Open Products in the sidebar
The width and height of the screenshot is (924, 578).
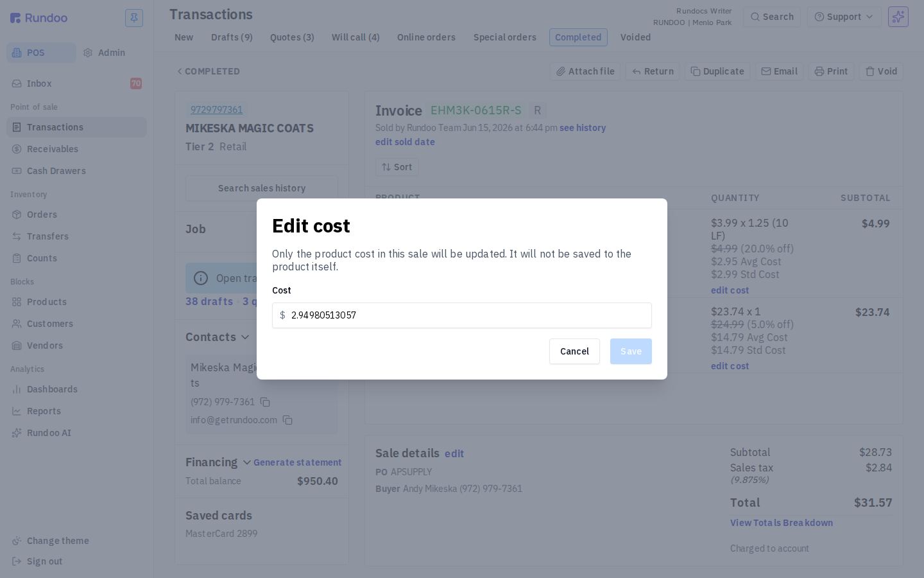point(76,302)
